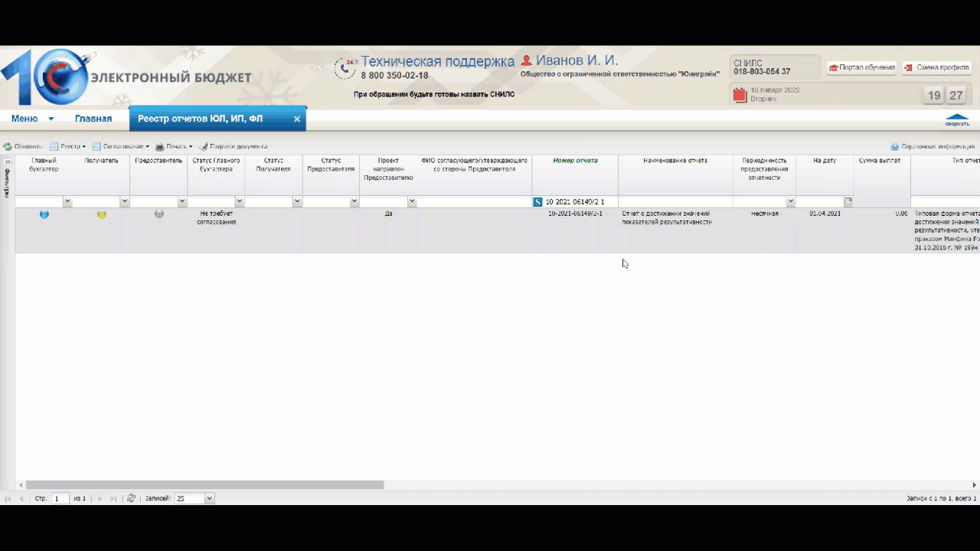Click the red calendar icon near date
Viewport: 980px width, 551px height.
[740, 95]
